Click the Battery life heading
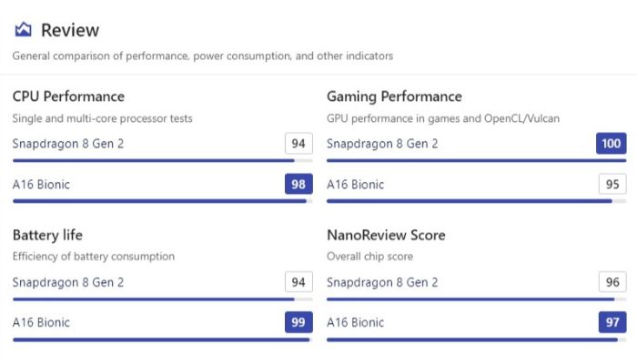The height and width of the screenshot is (364, 637). point(47,235)
